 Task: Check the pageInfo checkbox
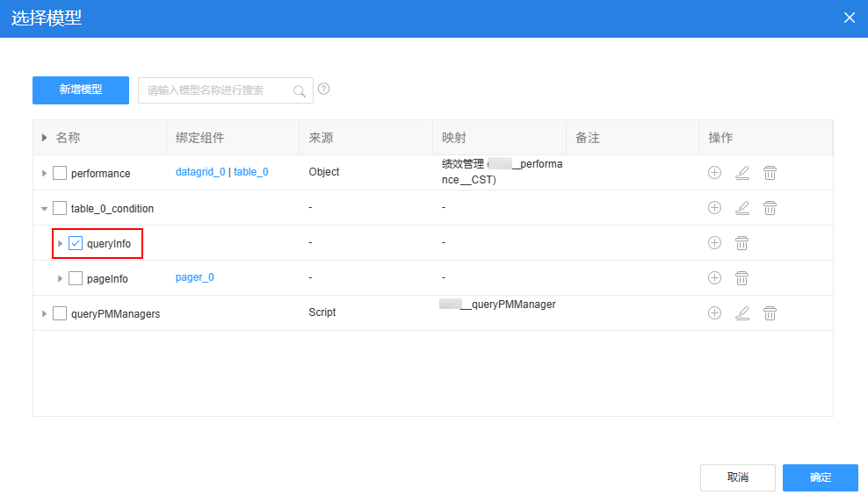click(76, 278)
